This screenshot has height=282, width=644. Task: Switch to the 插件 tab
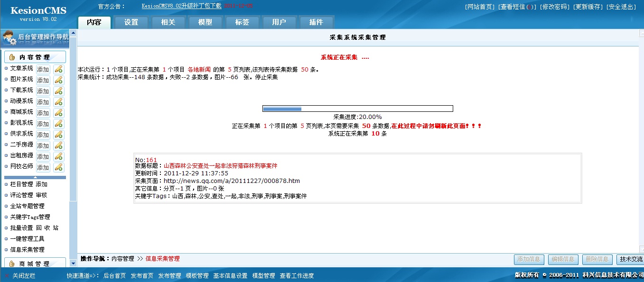tap(316, 22)
